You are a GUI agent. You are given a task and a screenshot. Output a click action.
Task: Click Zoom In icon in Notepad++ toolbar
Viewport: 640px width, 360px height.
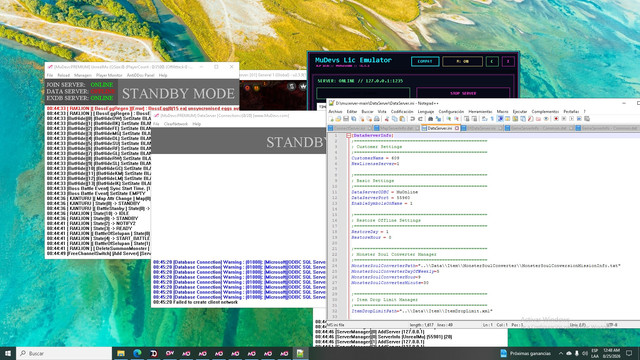[x=448, y=119]
